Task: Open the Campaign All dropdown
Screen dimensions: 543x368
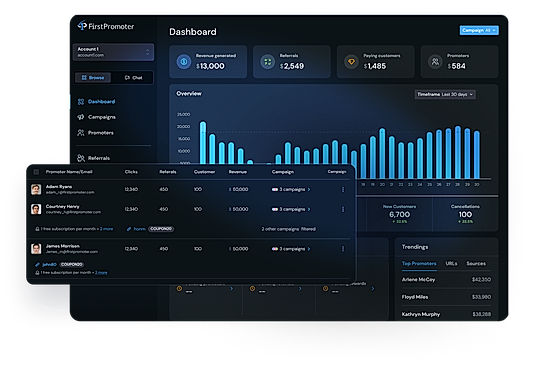Action: 479,30
